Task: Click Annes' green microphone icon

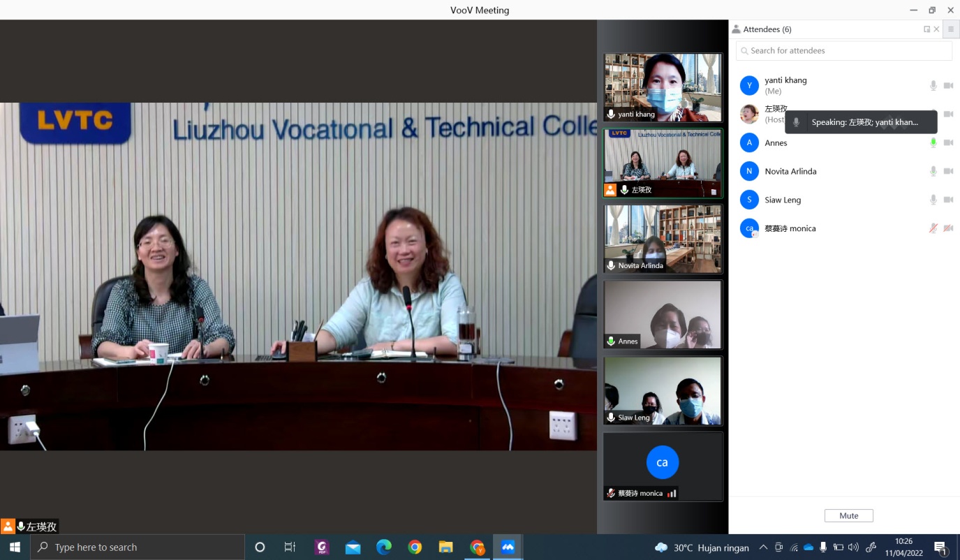Action: 933,142
